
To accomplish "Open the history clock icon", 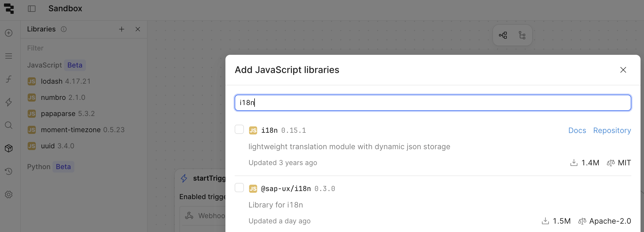I will point(9,171).
